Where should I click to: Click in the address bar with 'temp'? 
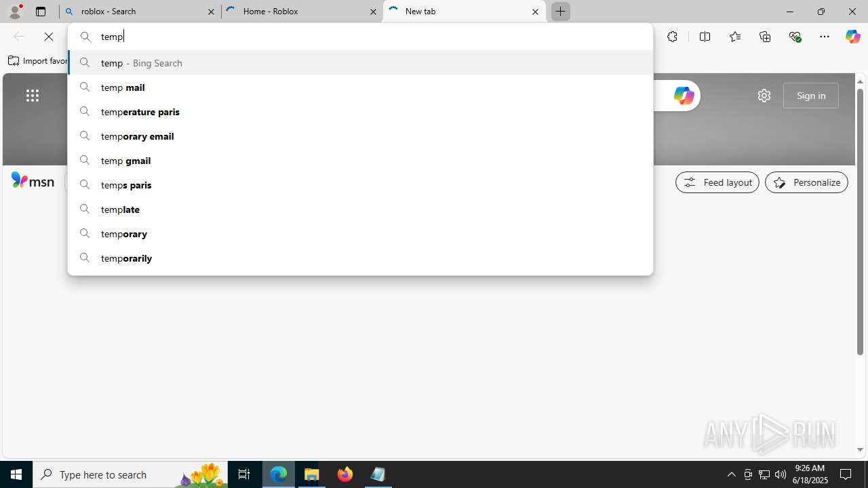pos(360,37)
